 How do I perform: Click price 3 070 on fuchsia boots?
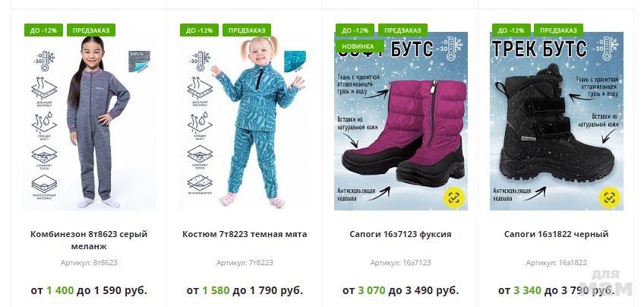pyautogui.click(x=371, y=290)
